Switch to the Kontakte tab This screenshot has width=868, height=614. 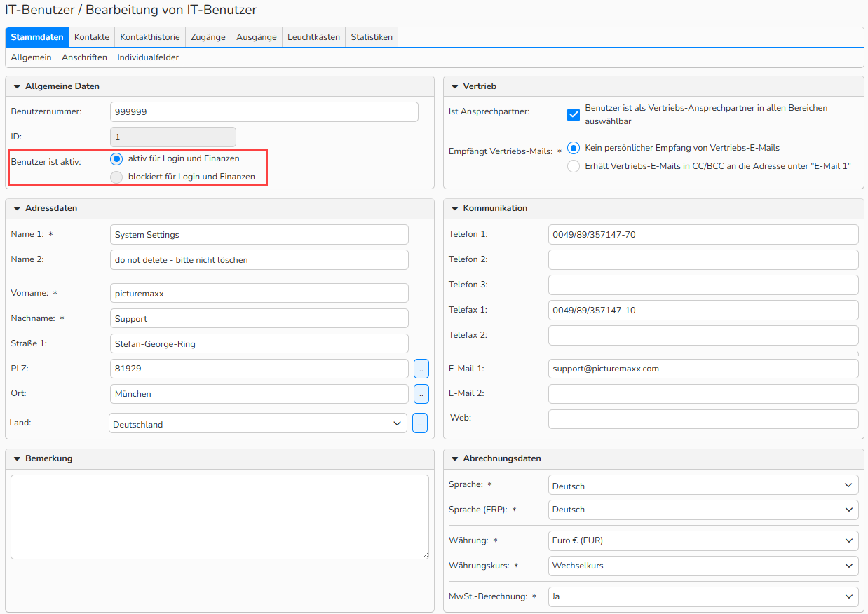coord(92,37)
